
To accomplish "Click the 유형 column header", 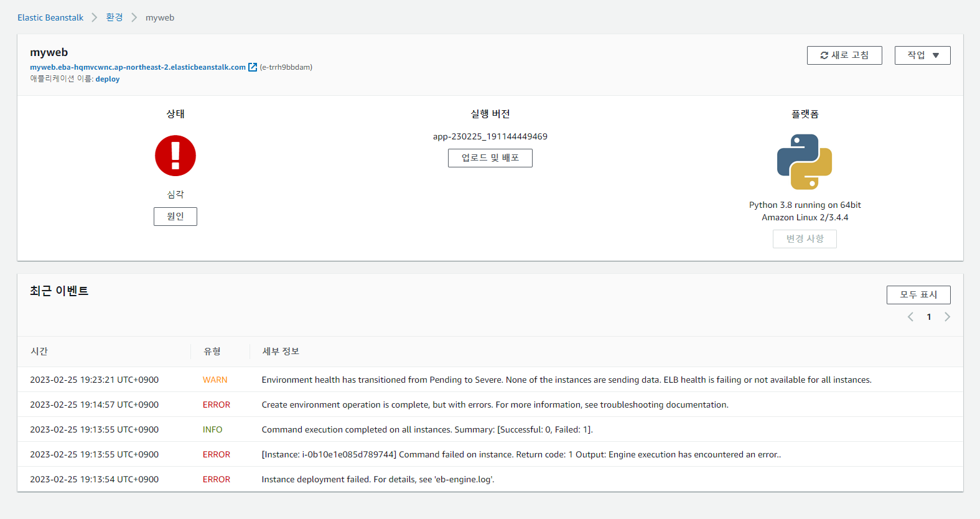I will tap(212, 352).
